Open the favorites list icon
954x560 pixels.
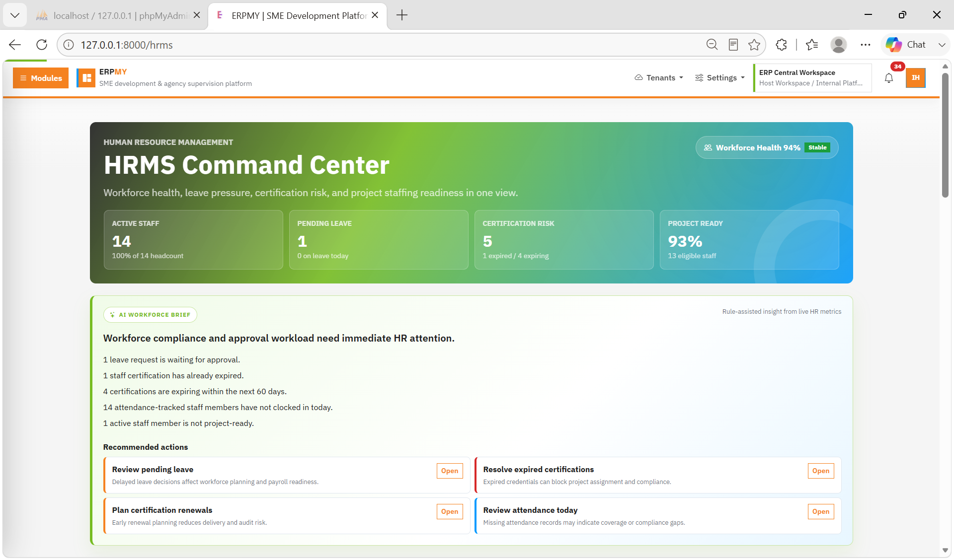tap(812, 45)
